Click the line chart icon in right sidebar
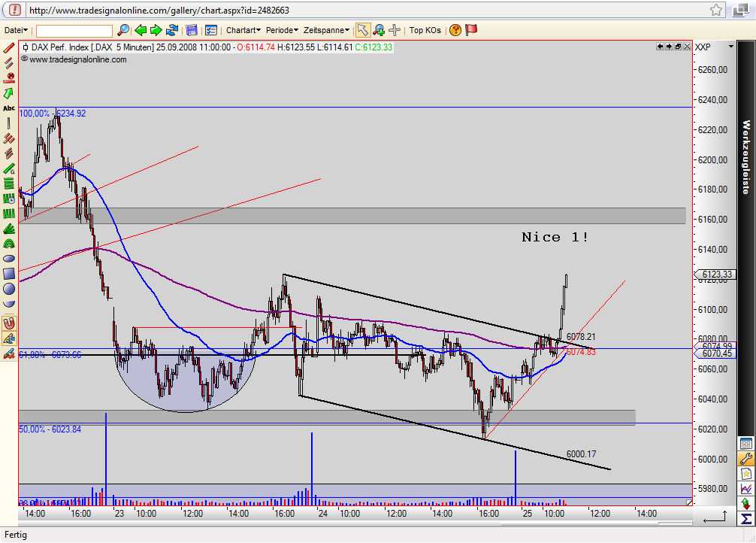756x543 pixels. click(x=746, y=490)
